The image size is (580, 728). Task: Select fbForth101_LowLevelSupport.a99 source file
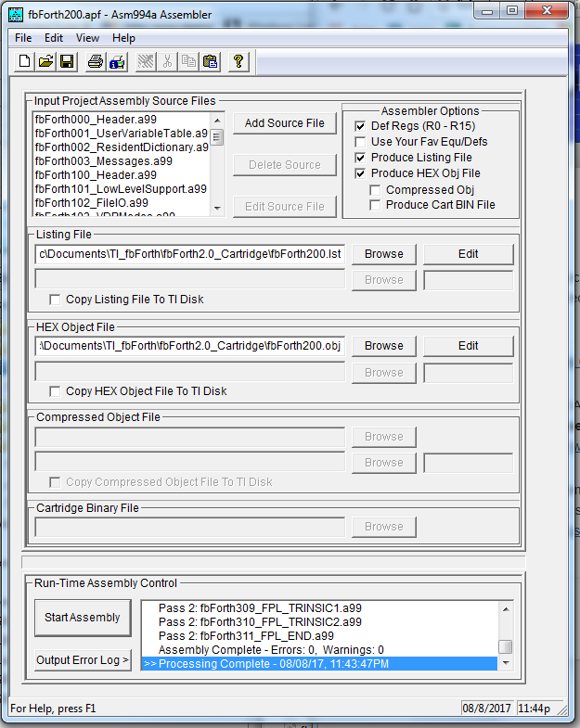(121, 189)
